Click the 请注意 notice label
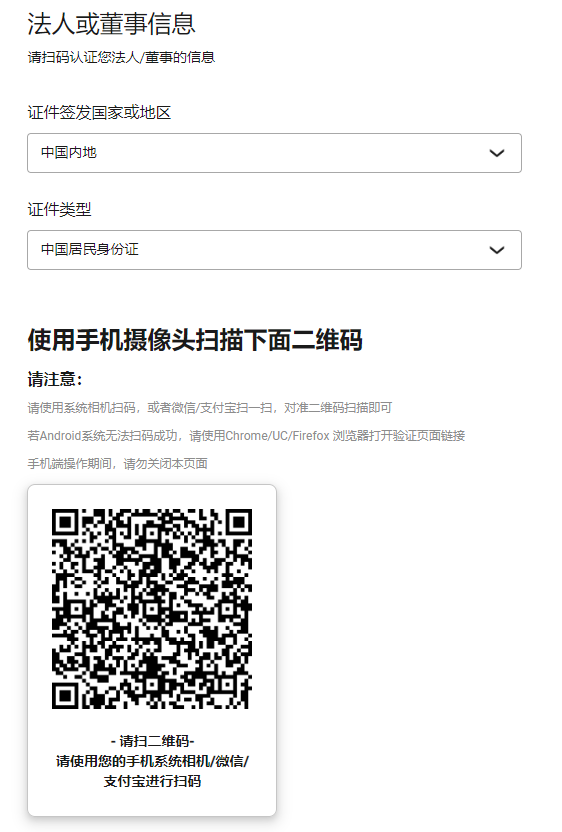The height and width of the screenshot is (832, 562). pos(55,379)
